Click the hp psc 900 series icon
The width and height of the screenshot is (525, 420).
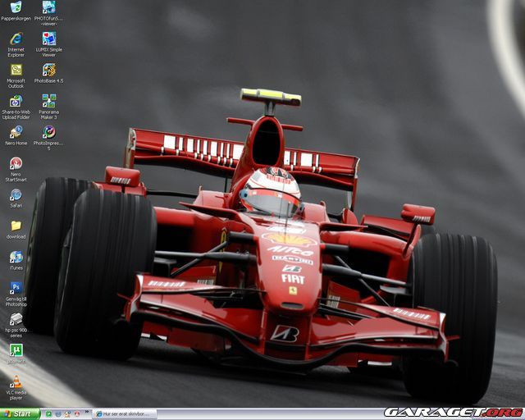point(16,319)
